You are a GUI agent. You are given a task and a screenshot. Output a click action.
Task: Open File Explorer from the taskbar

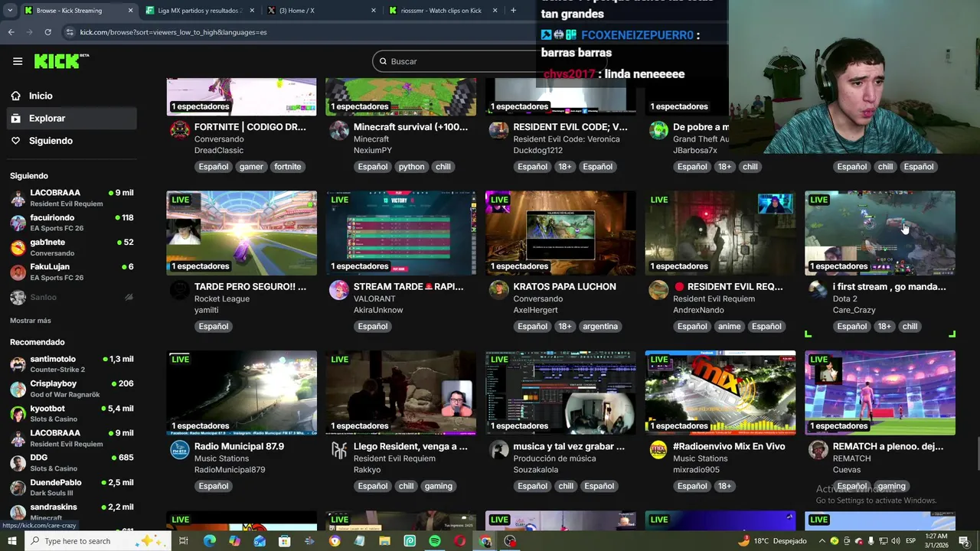click(x=384, y=541)
